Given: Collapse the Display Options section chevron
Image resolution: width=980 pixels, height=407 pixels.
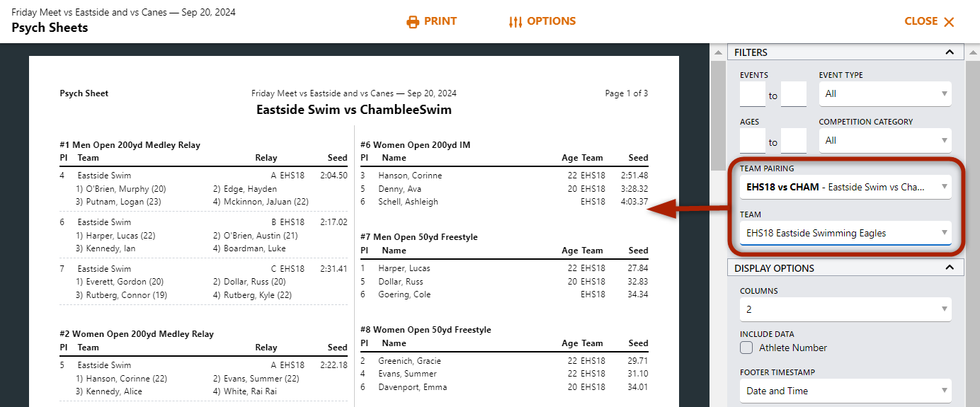Looking at the screenshot, I should pyautogui.click(x=949, y=268).
